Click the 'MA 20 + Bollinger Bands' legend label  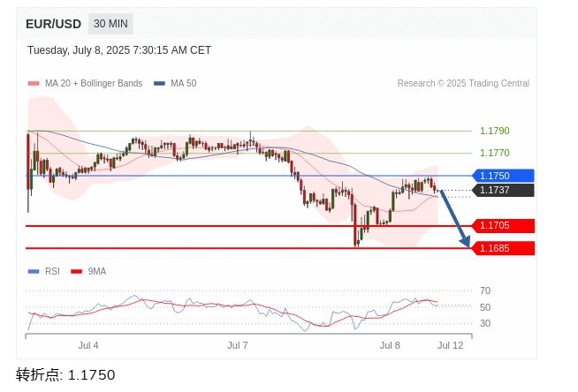[x=94, y=83]
